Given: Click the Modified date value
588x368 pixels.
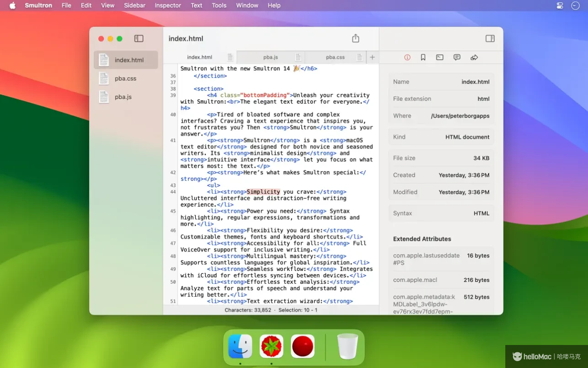Looking at the screenshot, I should (464, 192).
